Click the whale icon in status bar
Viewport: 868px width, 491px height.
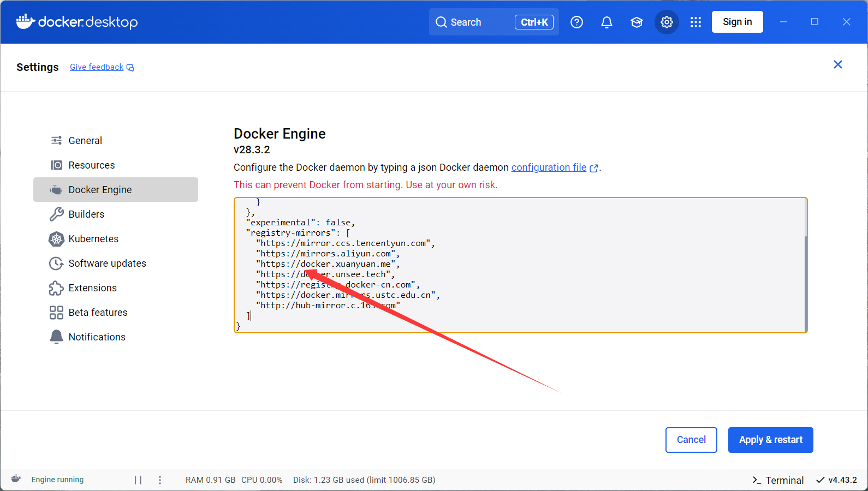[16, 479]
